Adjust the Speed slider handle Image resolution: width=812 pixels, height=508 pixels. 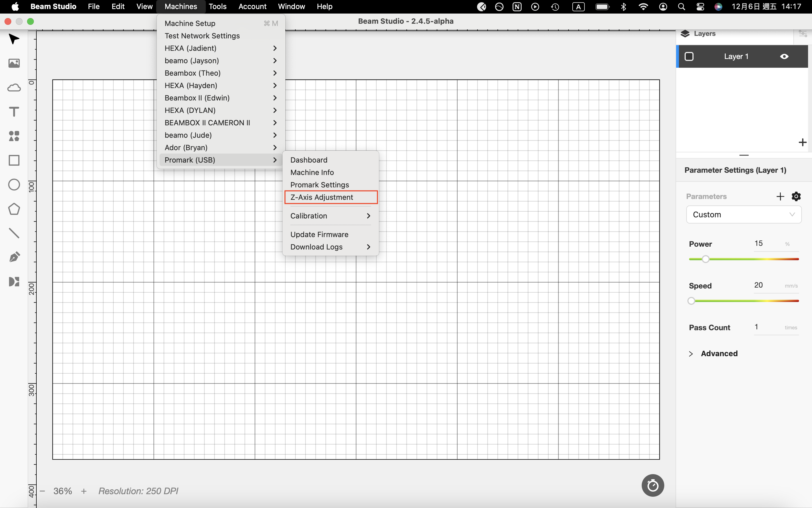pyautogui.click(x=691, y=301)
